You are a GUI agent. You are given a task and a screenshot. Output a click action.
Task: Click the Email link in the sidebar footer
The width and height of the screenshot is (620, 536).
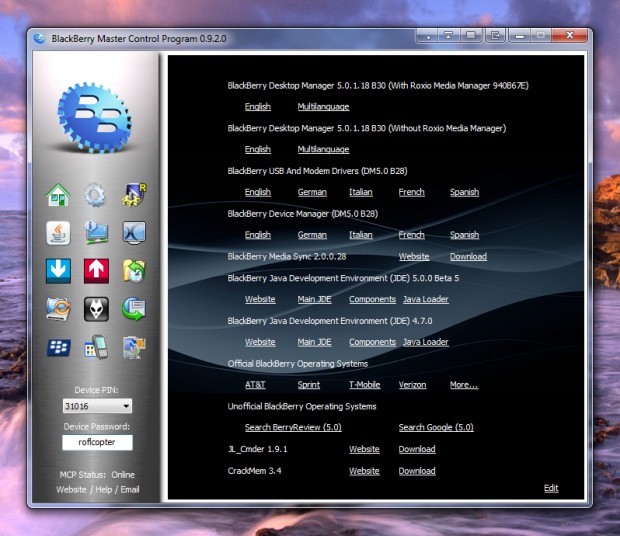coord(130,489)
